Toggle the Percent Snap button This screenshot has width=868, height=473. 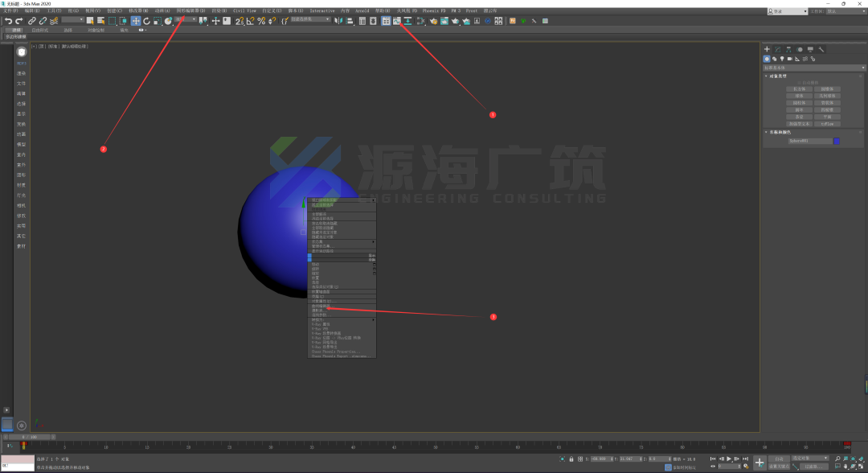[x=261, y=21]
